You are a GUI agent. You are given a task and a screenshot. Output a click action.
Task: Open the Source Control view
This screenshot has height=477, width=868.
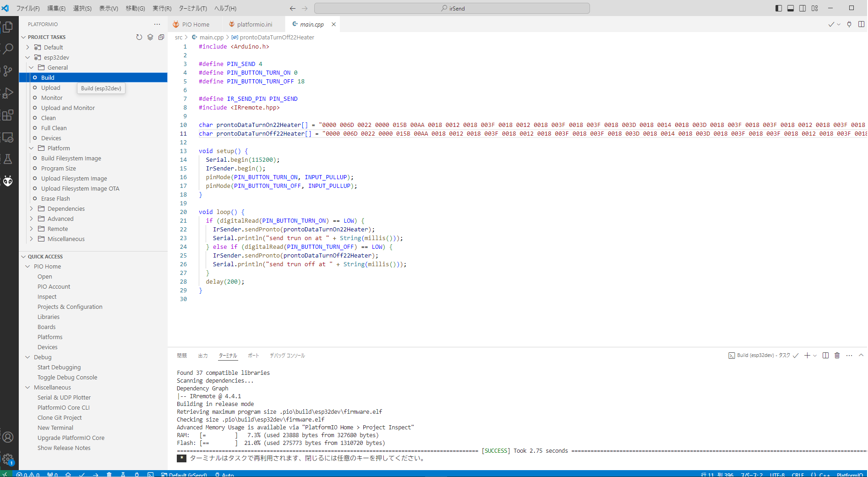pyautogui.click(x=8, y=71)
